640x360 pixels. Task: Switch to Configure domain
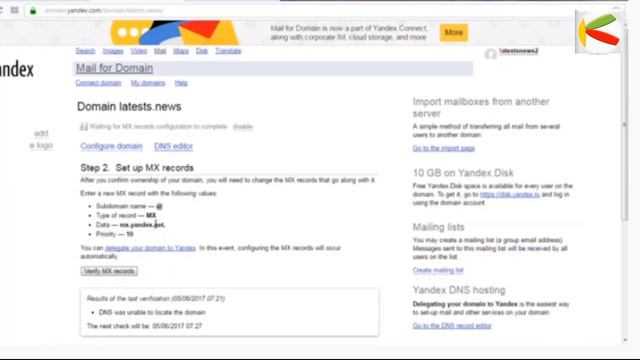tap(111, 146)
